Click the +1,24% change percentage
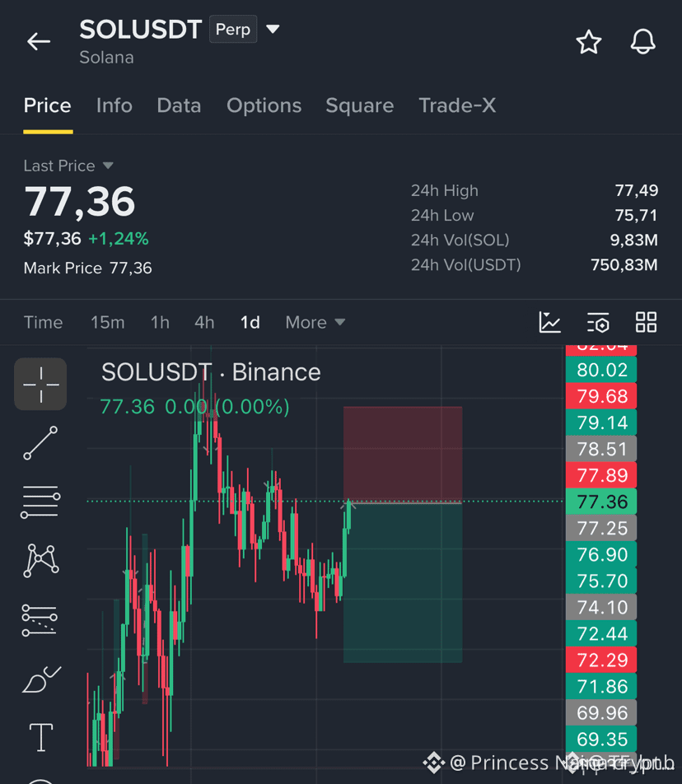Viewport: 682px width, 784px height. click(x=119, y=239)
